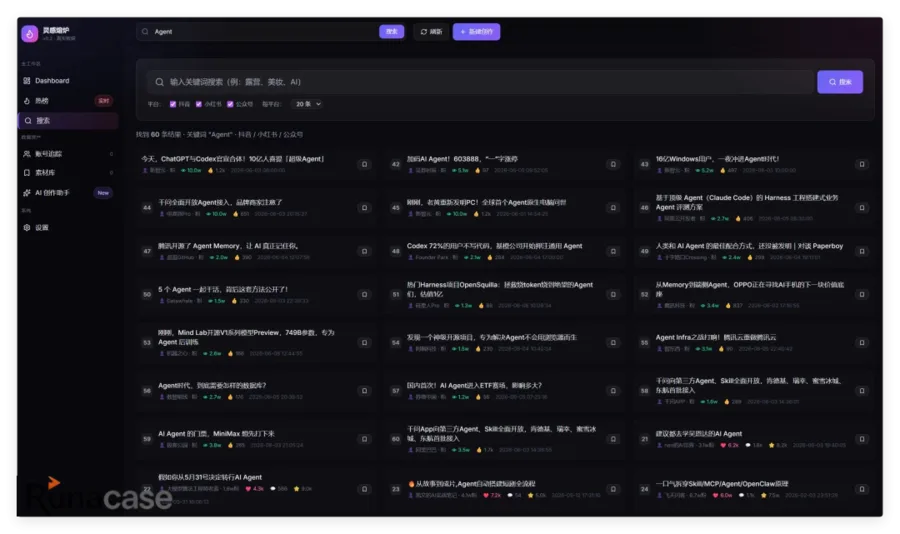Toggle the 抖音 platform checkbox
The image size is (900, 534).
[x=173, y=104]
